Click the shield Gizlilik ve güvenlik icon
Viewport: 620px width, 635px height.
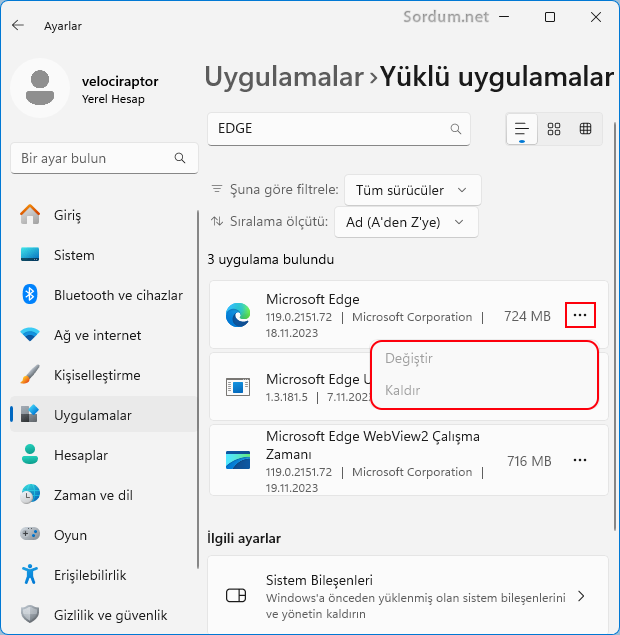30,614
